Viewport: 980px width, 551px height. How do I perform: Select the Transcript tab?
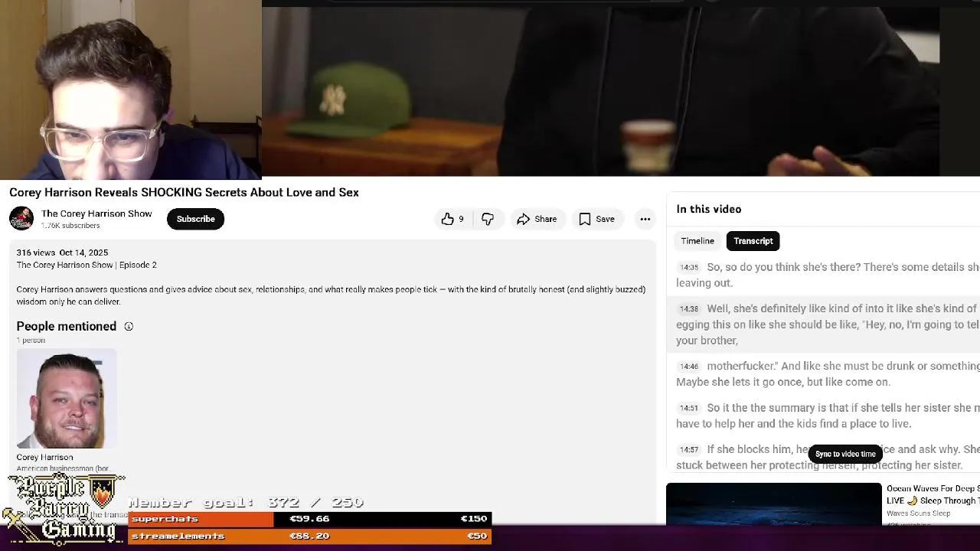coord(753,241)
